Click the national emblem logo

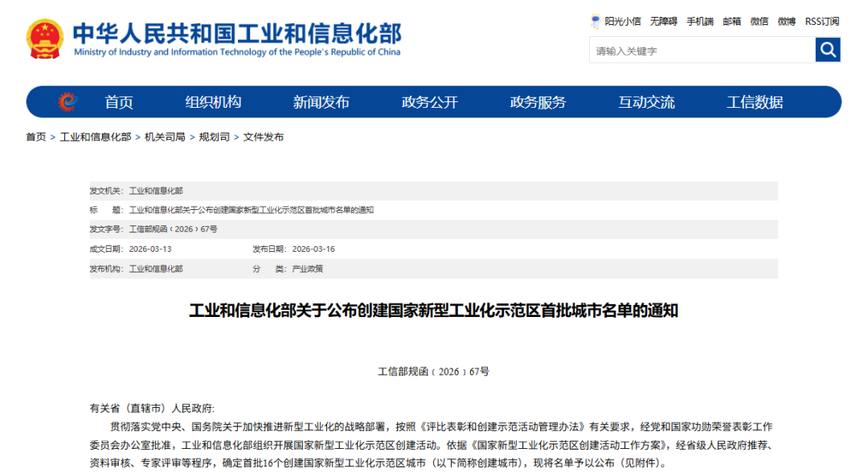[x=45, y=39]
